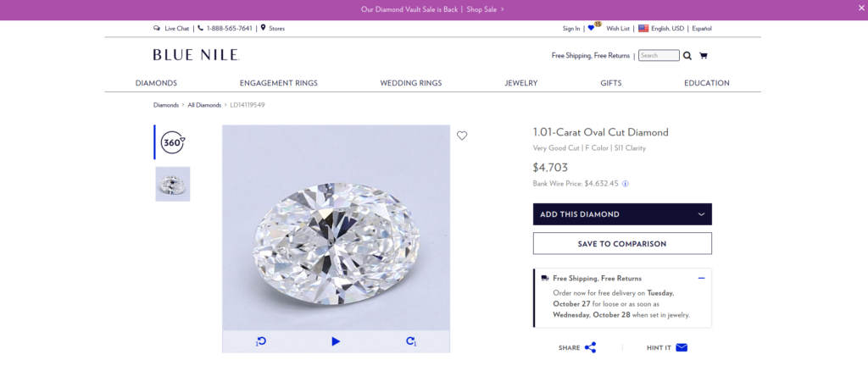Click the search magnifier icon
868x371 pixels.
(x=687, y=56)
